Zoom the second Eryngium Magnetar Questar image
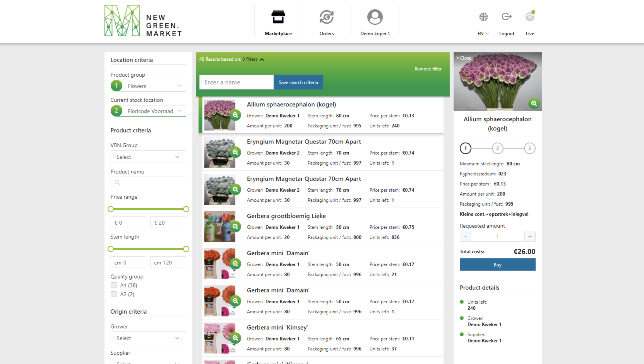Image resolution: width=644 pixels, height=364 pixels. [235, 189]
